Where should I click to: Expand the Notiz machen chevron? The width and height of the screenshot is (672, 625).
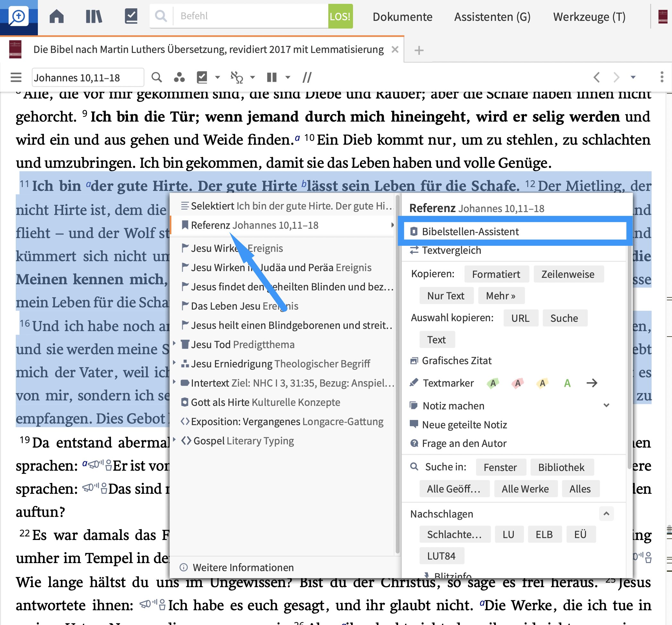click(607, 405)
